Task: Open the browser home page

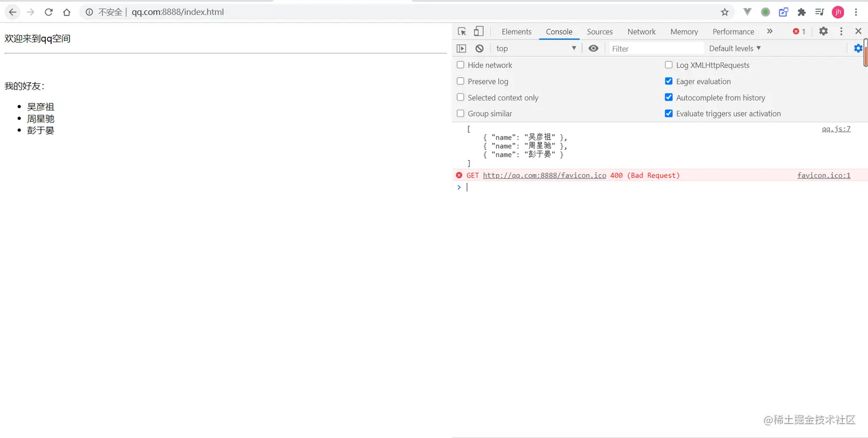Action: click(67, 12)
